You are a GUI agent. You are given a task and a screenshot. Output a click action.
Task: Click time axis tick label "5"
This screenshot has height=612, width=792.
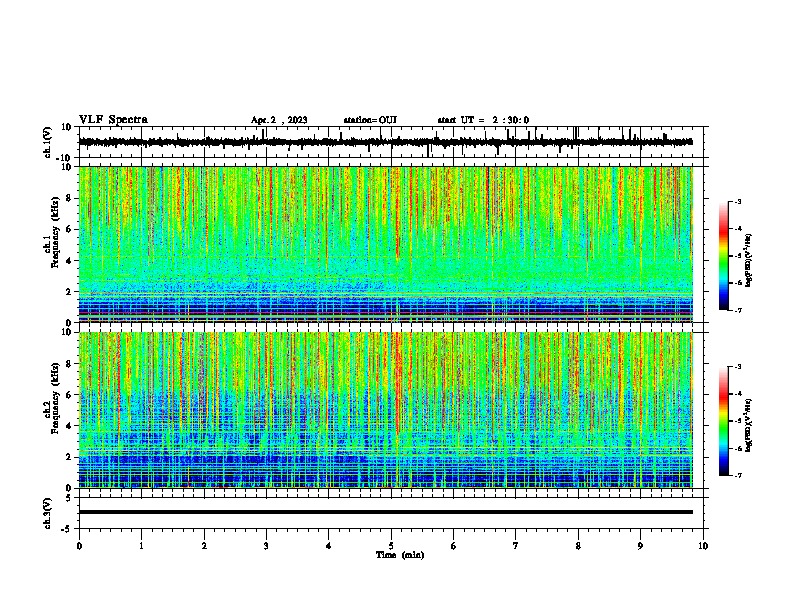(x=391, y=546)
